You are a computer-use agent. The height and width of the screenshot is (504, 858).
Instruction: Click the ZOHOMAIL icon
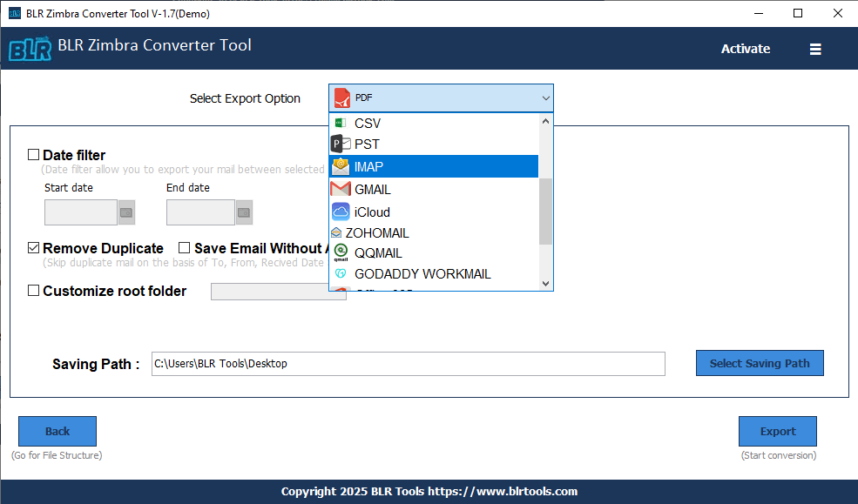[340, 232]
